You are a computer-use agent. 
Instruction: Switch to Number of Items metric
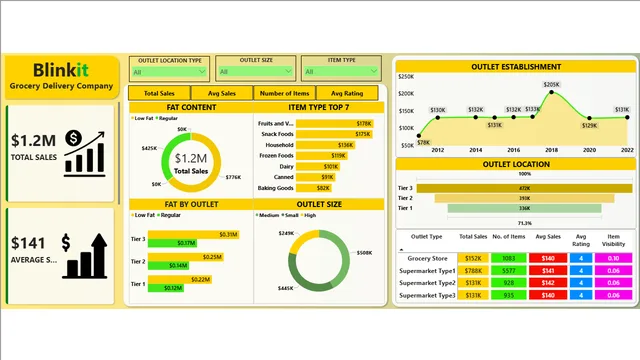click(x=284, y=93)
